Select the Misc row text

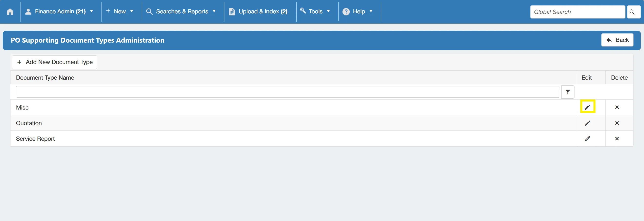point(22,108)
